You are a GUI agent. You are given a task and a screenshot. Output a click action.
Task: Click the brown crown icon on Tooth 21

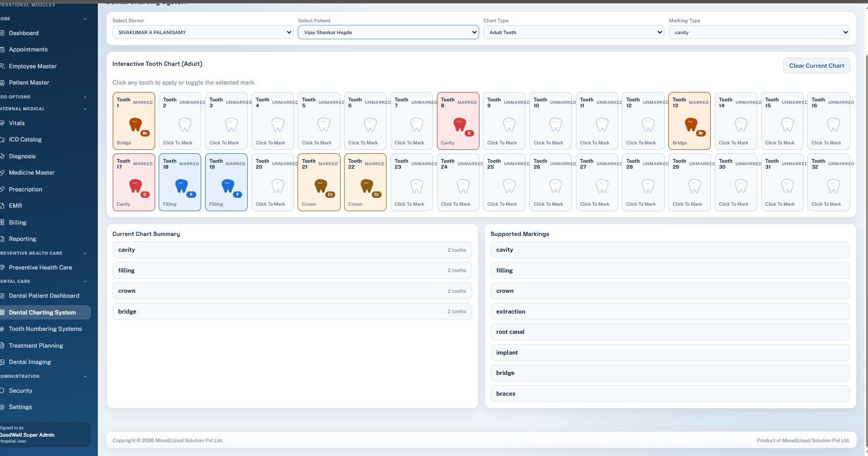(x=321, y=186)
